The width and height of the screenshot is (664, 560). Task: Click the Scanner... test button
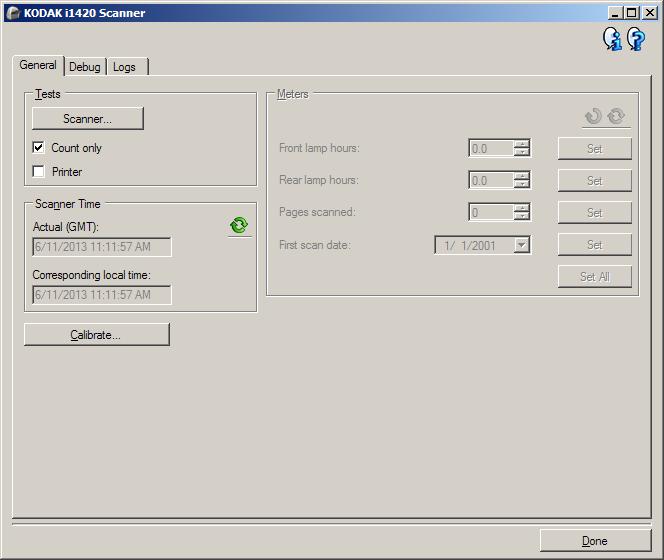click(88, 119)
